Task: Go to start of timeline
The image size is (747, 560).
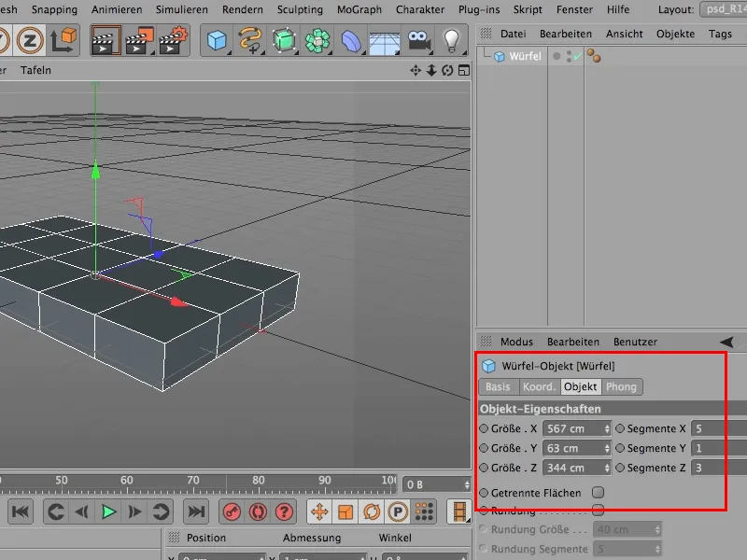Action: (20, 511)
